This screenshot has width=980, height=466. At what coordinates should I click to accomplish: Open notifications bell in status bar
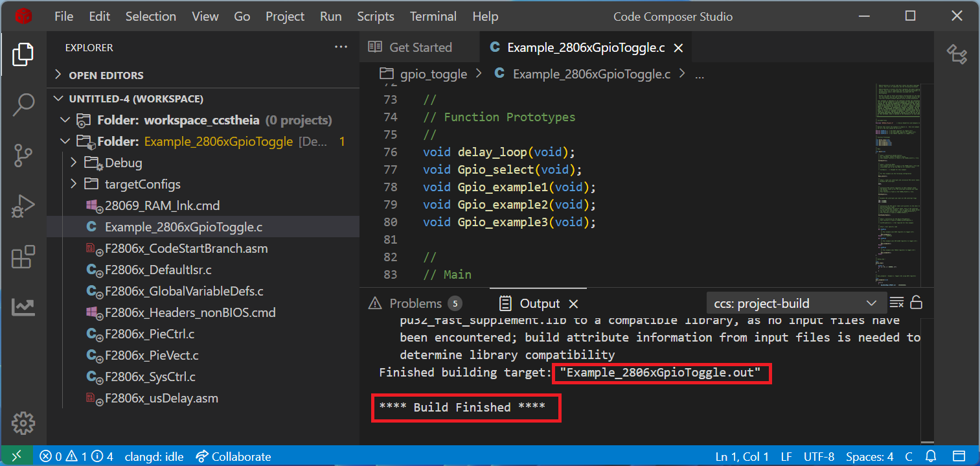tap(931, 456)
